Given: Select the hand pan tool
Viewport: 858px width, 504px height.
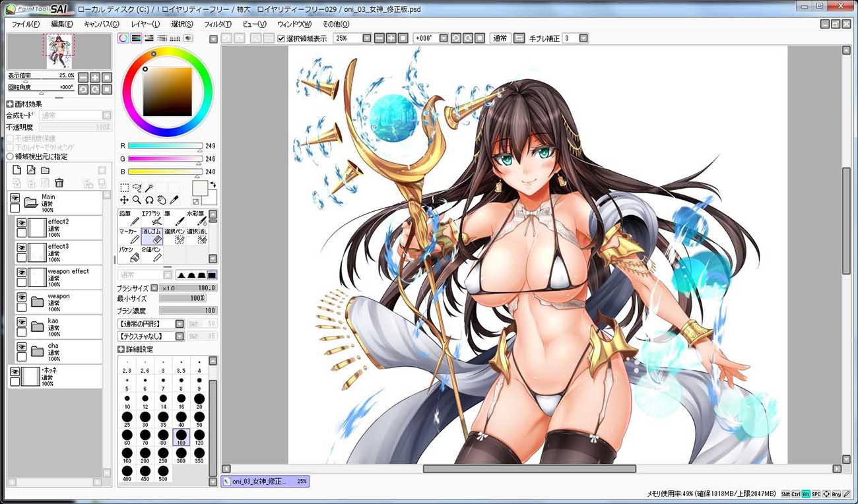Looking at the screenshot, I should tap(162, 200).
